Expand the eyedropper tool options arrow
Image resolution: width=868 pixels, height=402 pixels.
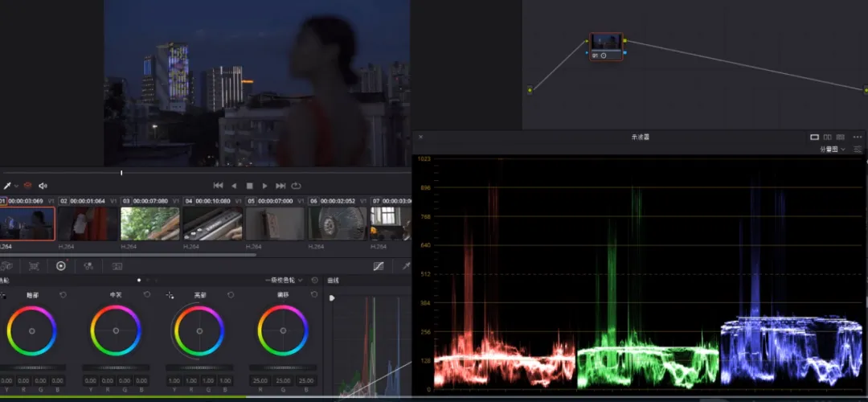point(16,186)
